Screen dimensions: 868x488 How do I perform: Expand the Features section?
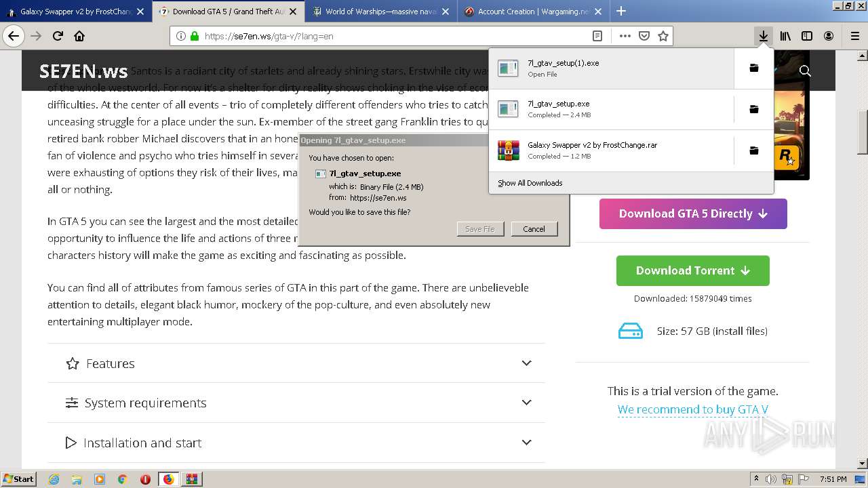(296, 363)
